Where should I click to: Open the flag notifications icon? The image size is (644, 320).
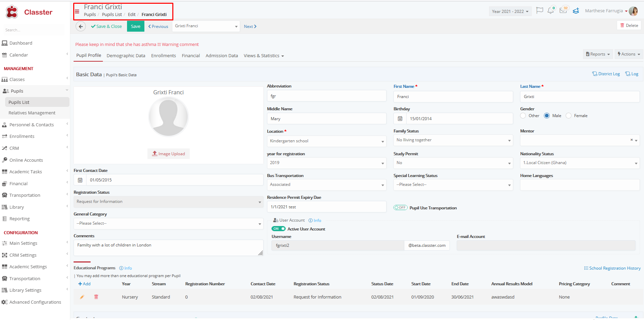539,11
